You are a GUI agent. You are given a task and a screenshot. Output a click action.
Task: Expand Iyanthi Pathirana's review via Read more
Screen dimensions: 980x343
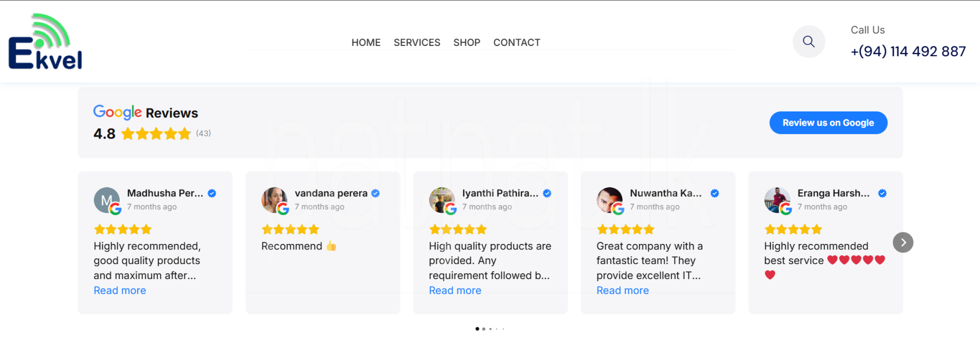tap(455, 290)
